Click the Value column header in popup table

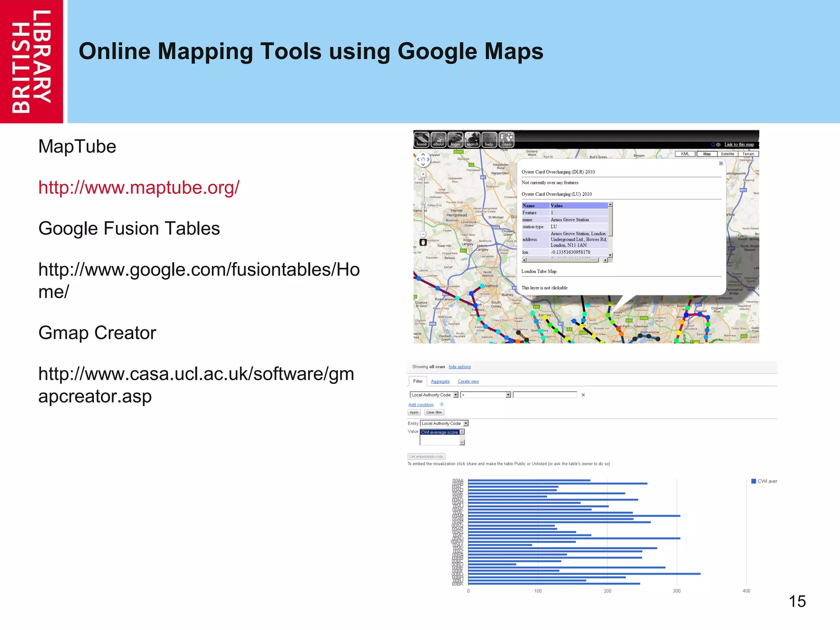[x=579, y=205]
